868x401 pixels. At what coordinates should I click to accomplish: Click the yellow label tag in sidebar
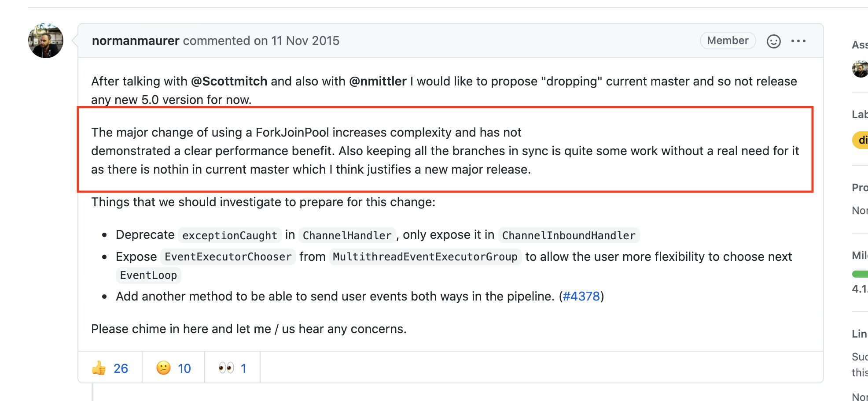click(x=861, y=140)
